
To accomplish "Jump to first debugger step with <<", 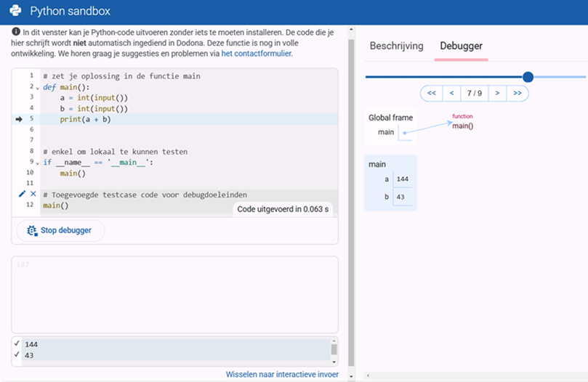I will (431, 93).
